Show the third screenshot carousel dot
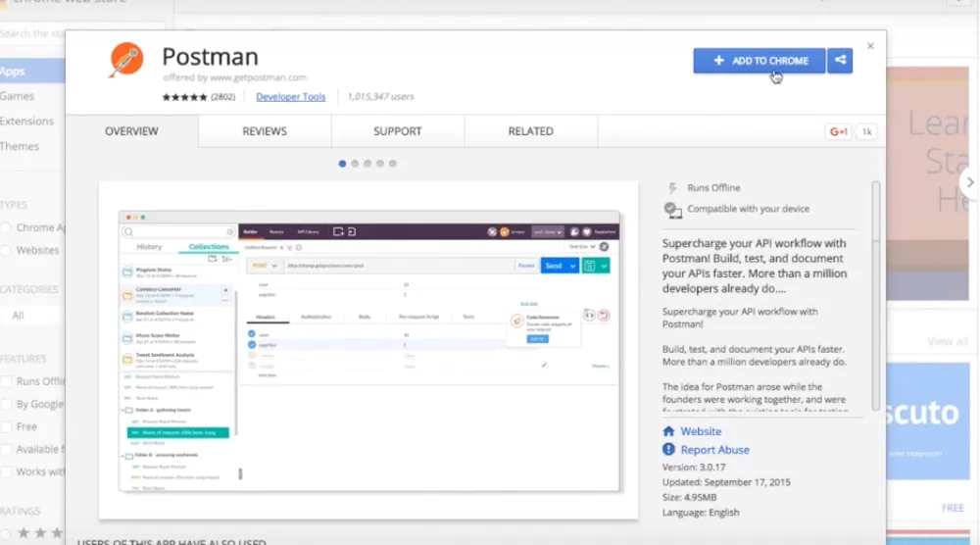This screenshot has width=980, height=545. click(367, 164)
